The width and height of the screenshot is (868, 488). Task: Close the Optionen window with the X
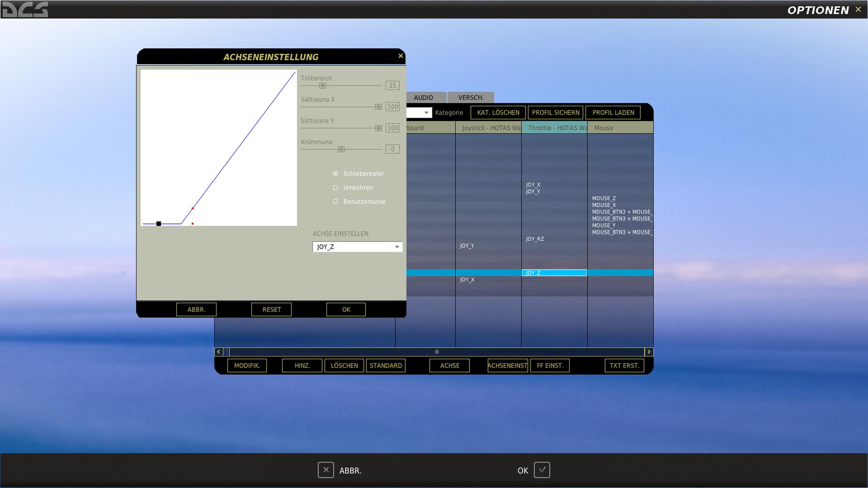858,9
